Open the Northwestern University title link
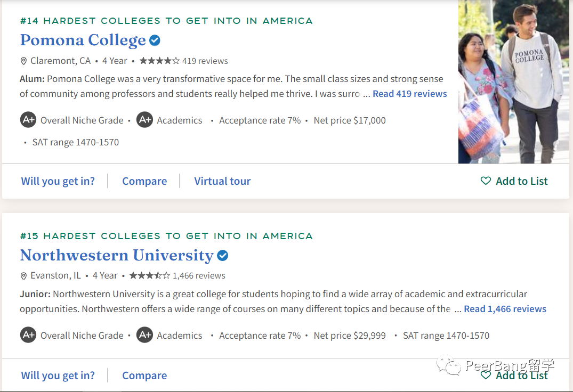This screenshot has width=573, height=392. pyautogui.click(x=116, y=256)
